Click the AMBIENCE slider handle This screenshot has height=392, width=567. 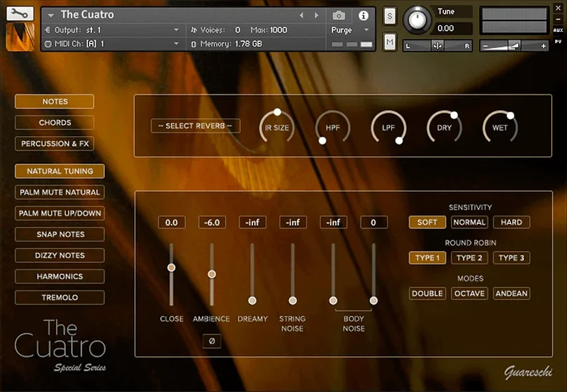click(x=212, y=274)
